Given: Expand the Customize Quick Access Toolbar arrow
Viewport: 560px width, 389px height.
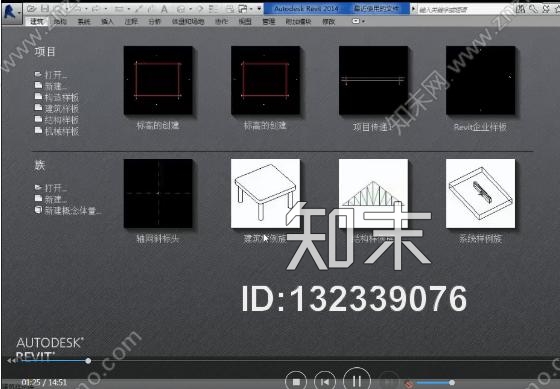Looking at the screenshot, I should coord(260,9).
